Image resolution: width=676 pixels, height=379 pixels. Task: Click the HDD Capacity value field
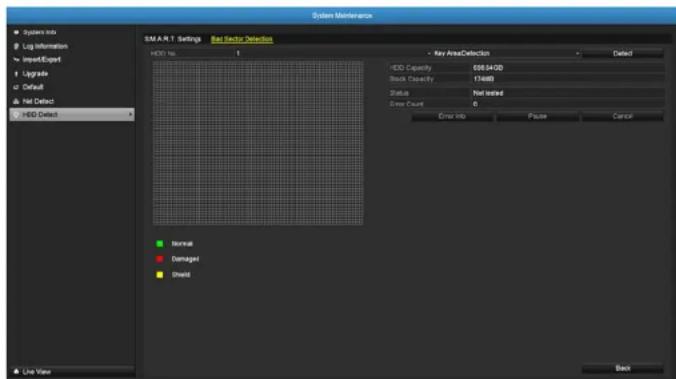[567, 68]
